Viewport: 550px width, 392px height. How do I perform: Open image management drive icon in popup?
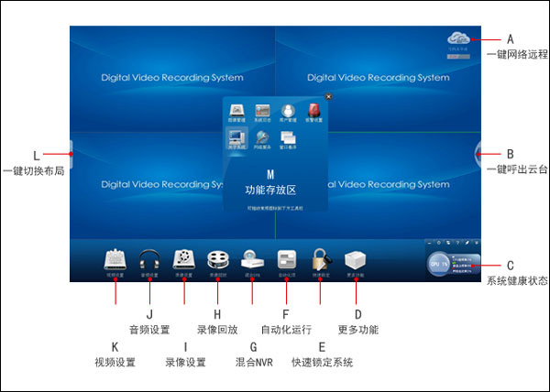[x=236, y=111]
